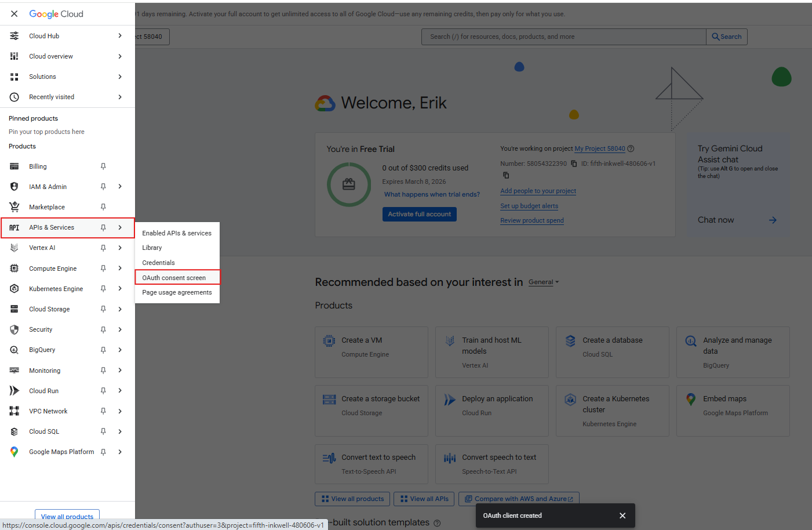
Task: Pin Marketplace to pinned products
Action: pyautogui.click(x=103, y=207)
